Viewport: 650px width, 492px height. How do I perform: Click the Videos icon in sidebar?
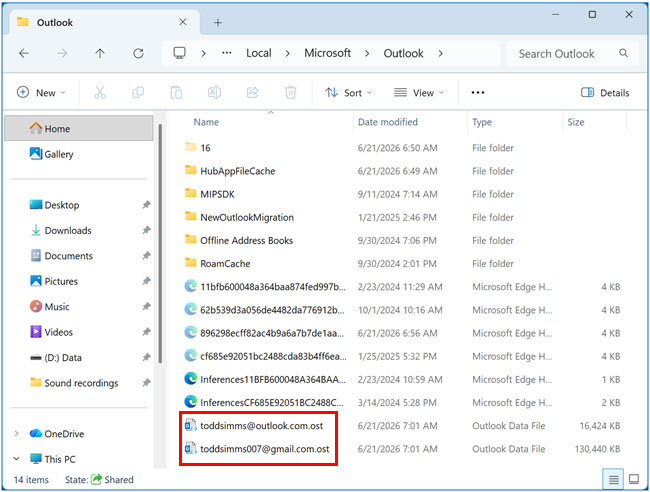pyautogui.click(x=36, y=332)
